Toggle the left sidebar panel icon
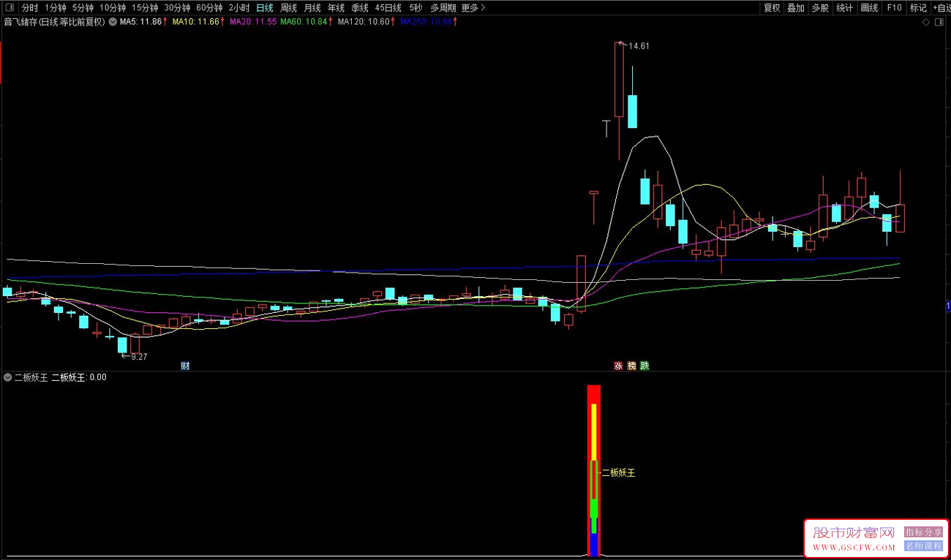Viewport: 951px width, 560px height. [x=10, y=7]
